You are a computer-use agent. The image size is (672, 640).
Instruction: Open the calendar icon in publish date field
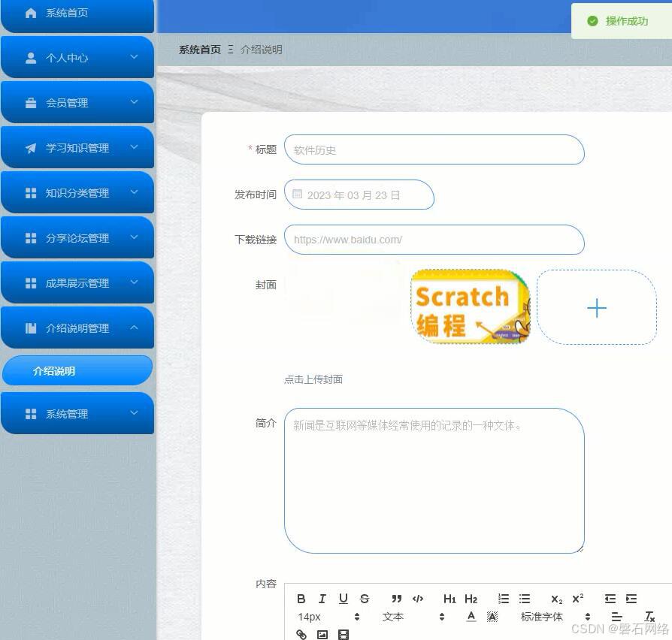(x=297, y=194)
